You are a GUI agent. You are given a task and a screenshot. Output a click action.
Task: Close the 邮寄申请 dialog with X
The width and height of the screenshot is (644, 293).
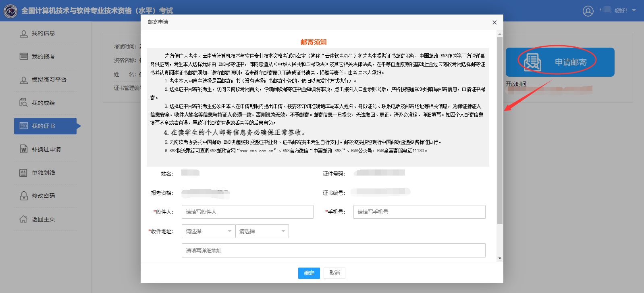coord(494,23)
